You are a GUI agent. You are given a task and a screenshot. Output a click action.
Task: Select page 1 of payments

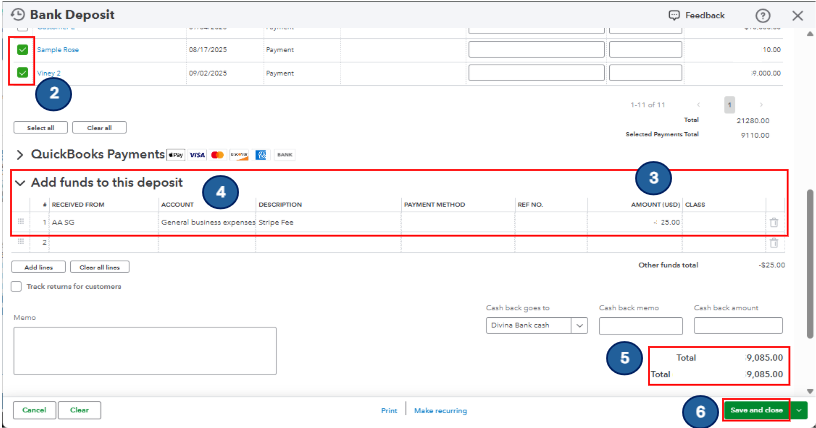coord(730,105)
